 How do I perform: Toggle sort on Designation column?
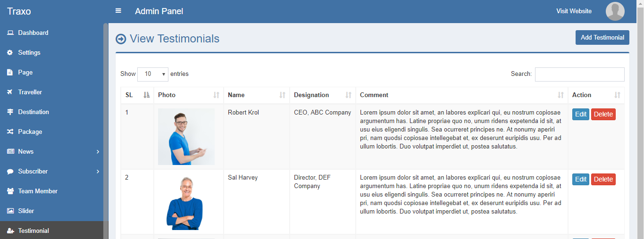[322, 95]
